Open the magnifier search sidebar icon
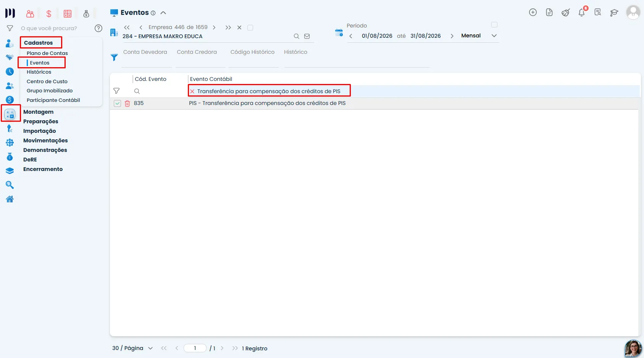Viewport: 644px width, 358px height. 10,185
